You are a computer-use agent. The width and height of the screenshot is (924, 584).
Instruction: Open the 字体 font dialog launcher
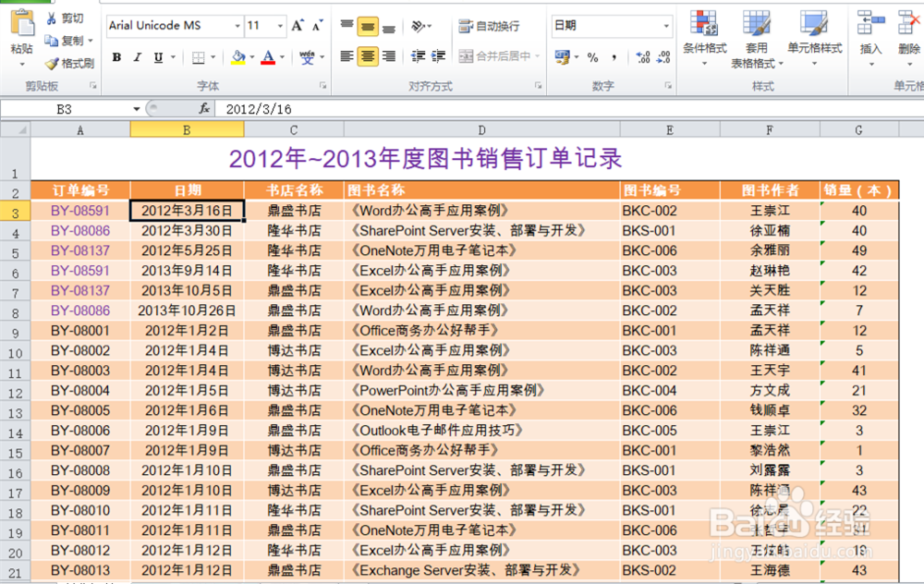(x=322, y=85)
